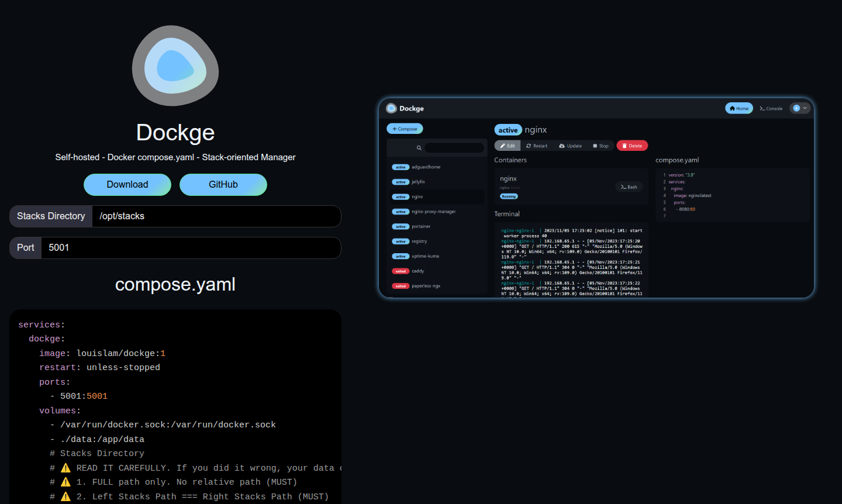
Task: Open the GitHub link button
Action: (223, 185)
